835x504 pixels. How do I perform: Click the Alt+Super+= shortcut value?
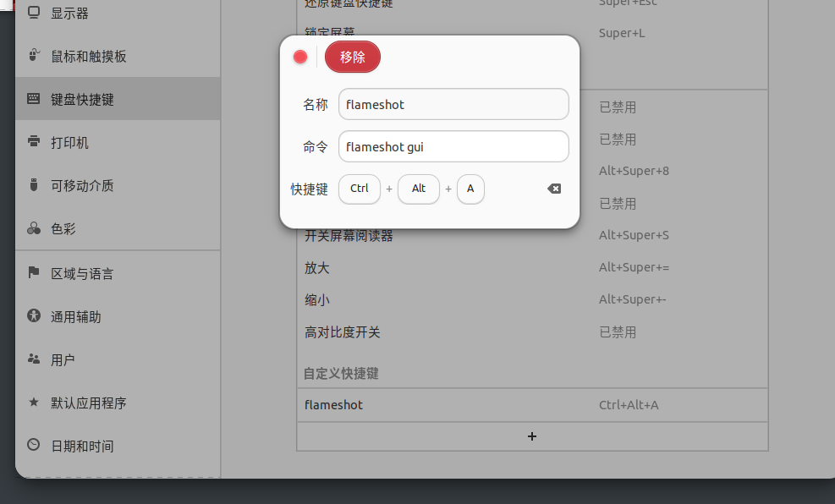634,267
